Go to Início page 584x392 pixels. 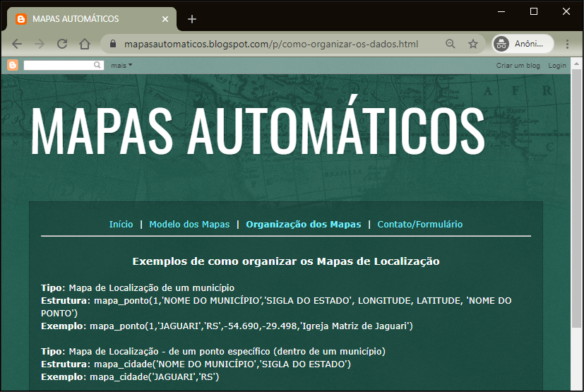[121, 225]
